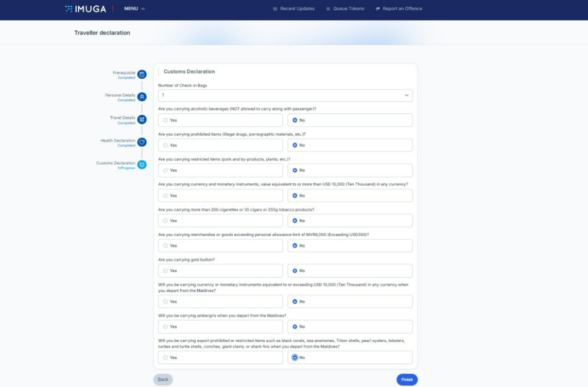Click the Travel Details step icon
This screenshot has width=588, height=387.
[142, 119]
